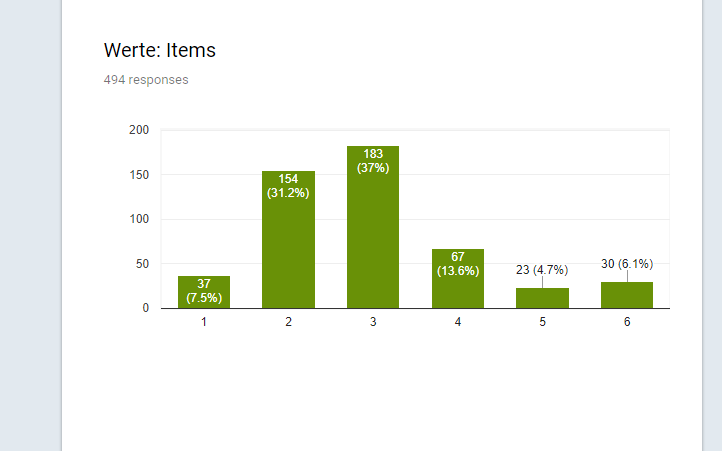Click the 'Werte: Items' heading
722x451 pixels.
159,50
